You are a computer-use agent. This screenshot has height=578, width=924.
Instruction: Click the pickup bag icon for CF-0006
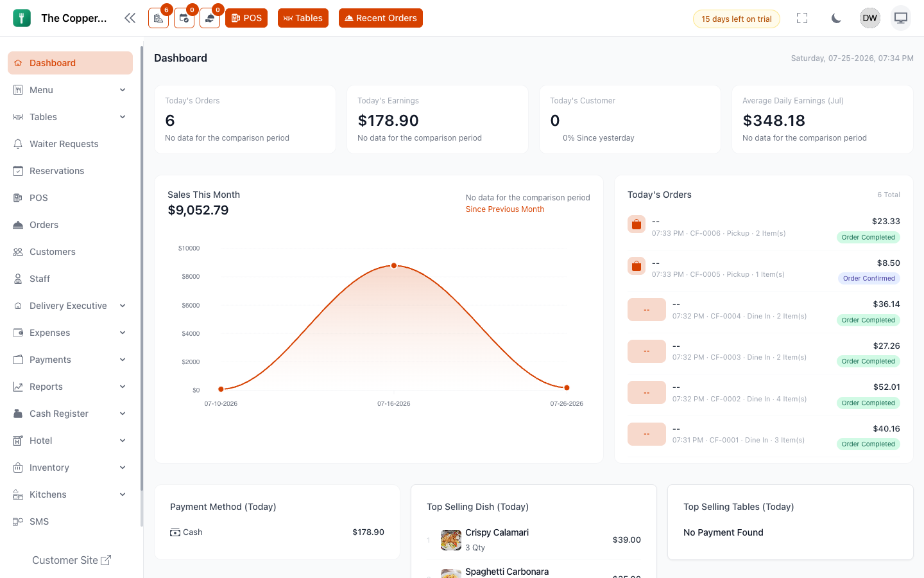click(637, 224)
